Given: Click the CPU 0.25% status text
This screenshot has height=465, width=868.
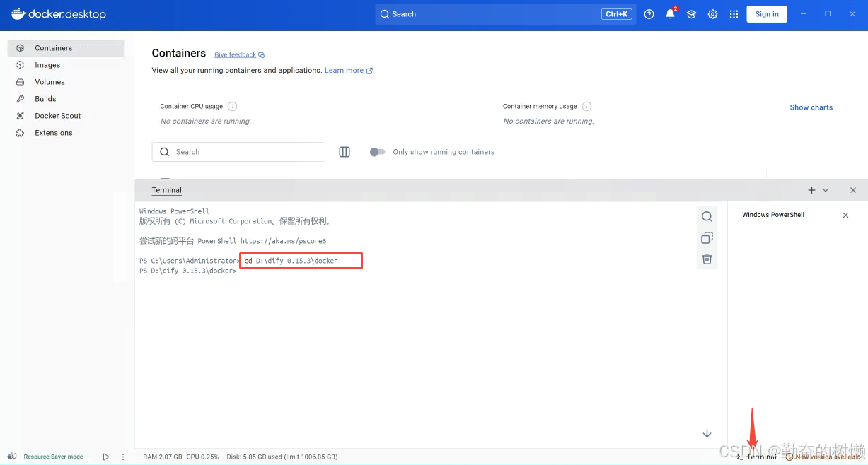Looking at the screenshot, I should coord(202,457).
